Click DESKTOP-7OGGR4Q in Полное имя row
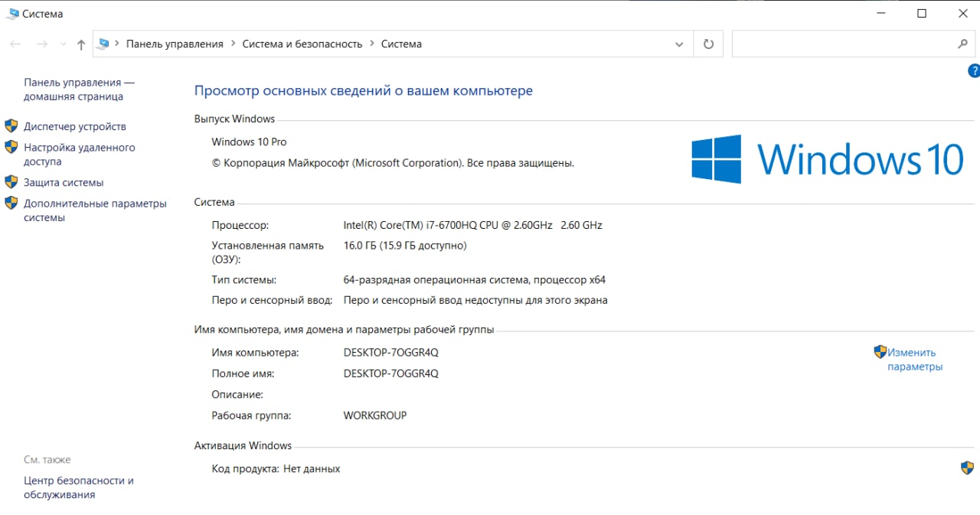This screenshot has width=980, height=515. [x=391, y=373]
